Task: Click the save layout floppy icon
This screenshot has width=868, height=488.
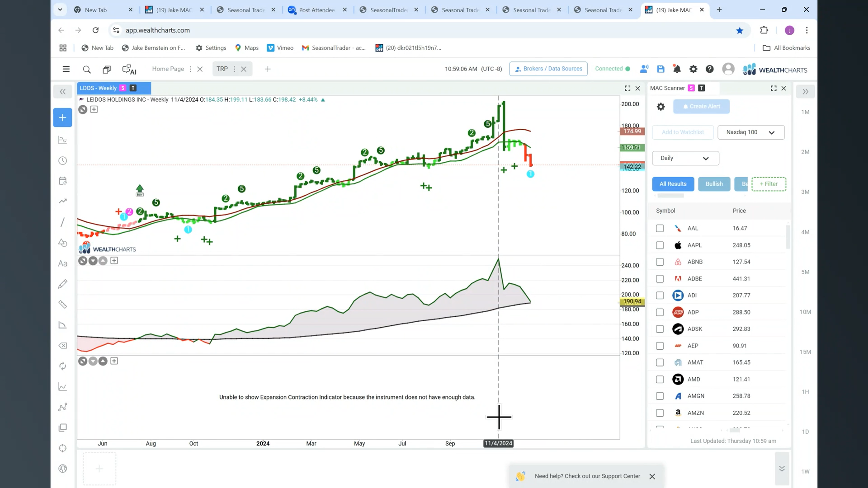Action: [660, 69]
